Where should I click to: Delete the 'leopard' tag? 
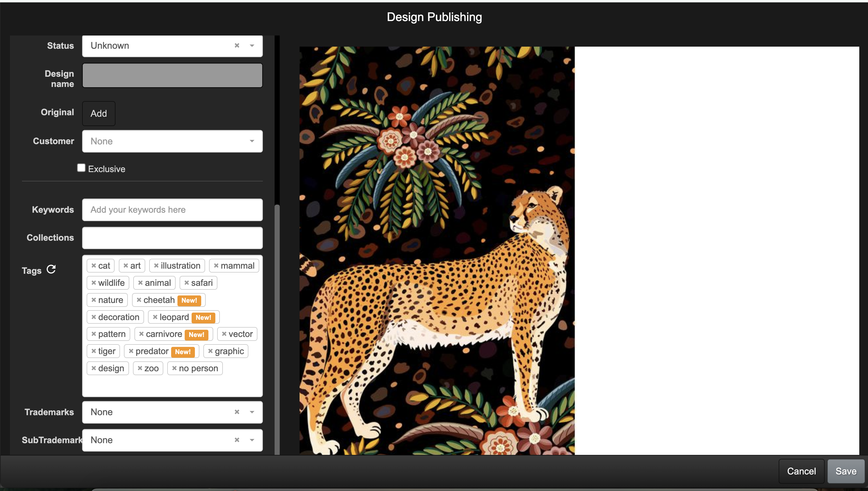click(155, 317)
